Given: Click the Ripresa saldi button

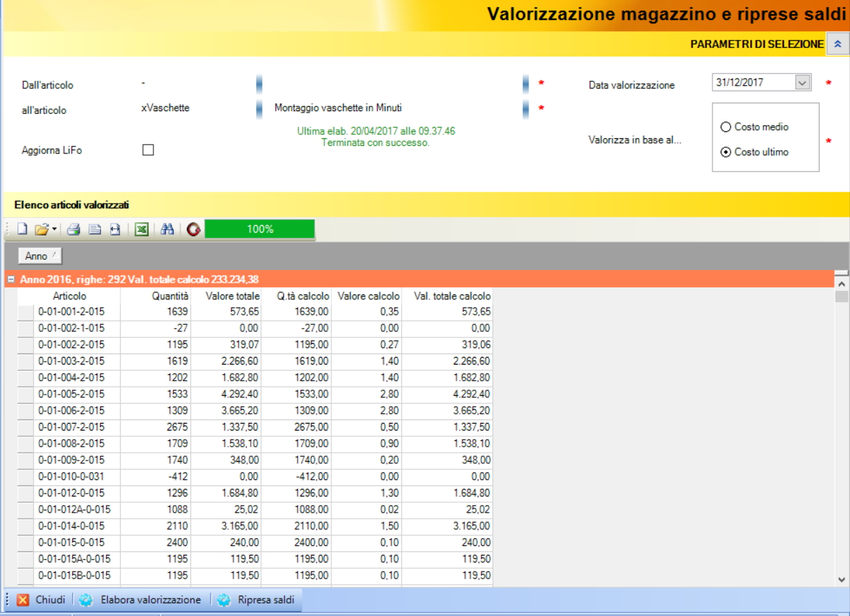Looking at the screenshot, I should 256,600.
